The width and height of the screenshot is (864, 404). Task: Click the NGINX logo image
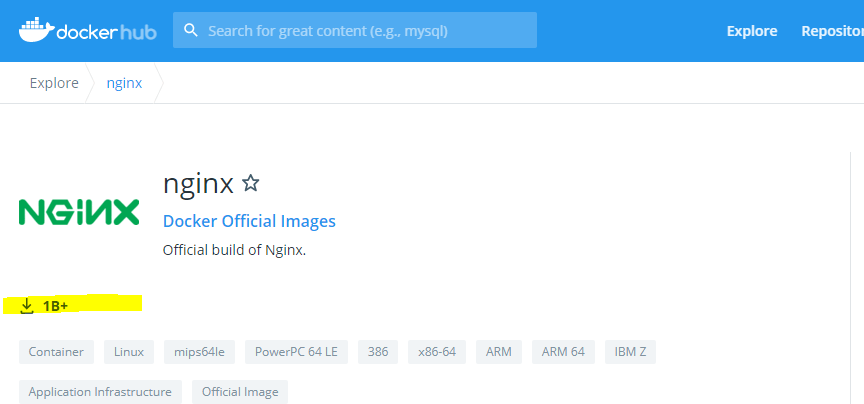[79, 212]
